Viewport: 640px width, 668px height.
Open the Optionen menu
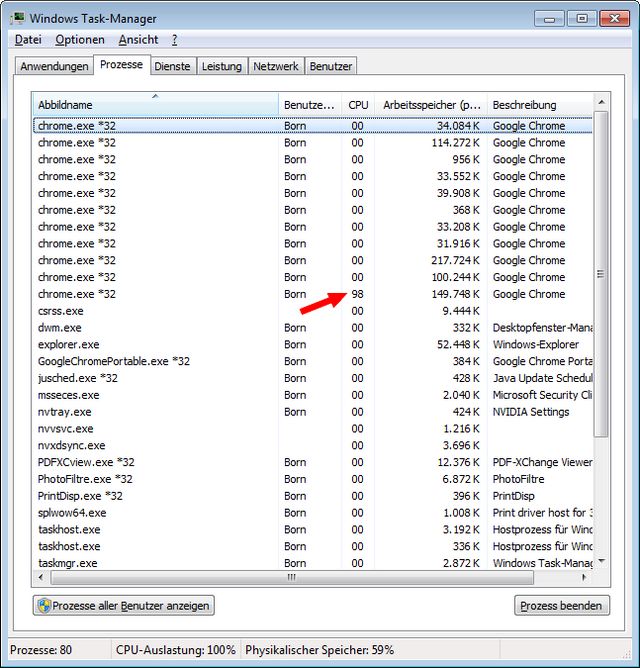80,40
